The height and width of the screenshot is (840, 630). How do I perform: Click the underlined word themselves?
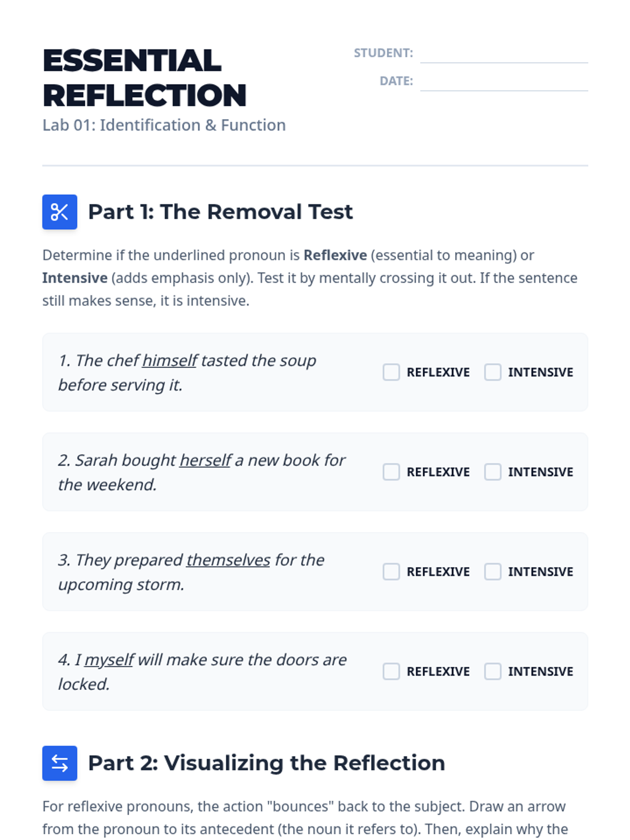tap(228, 560)
